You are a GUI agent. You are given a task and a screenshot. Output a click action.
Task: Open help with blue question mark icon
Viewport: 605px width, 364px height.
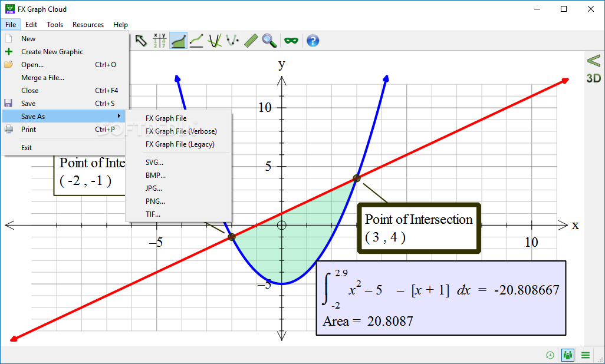pyautogui.click(x=313, y=41)
